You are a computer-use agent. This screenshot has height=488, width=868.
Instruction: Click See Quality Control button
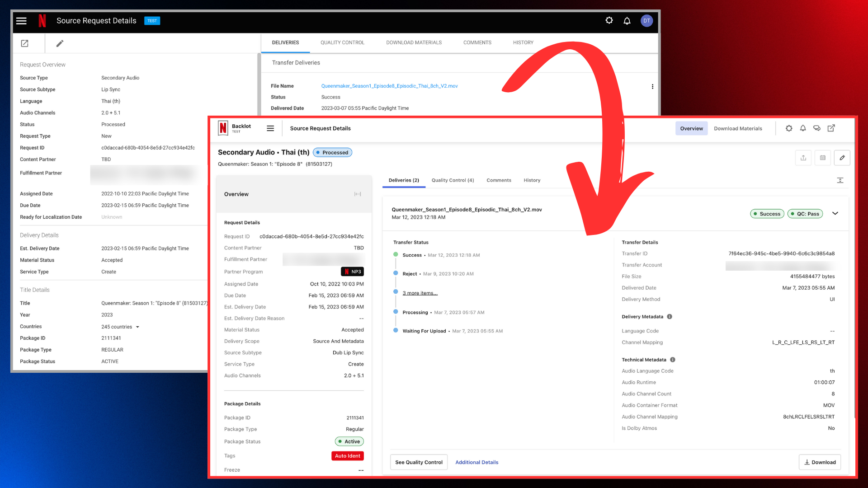(419, 462)
